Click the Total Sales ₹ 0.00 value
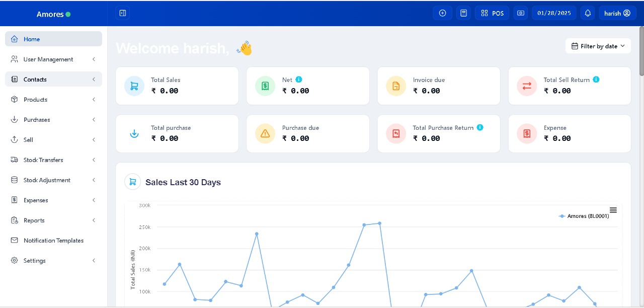Viewport: 644px width, 308px height. click(x=165, y=91)
